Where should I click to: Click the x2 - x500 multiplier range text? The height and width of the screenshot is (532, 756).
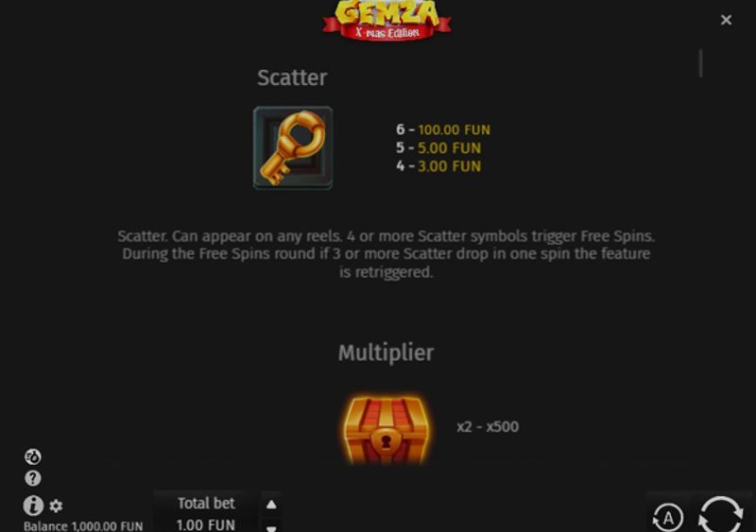click(x=488, y=426)
